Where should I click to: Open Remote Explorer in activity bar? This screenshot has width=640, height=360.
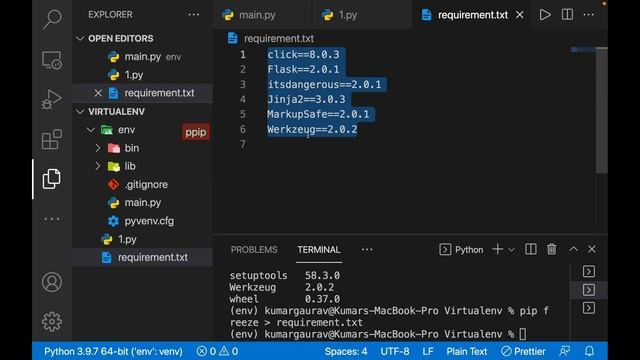point(52,60)
